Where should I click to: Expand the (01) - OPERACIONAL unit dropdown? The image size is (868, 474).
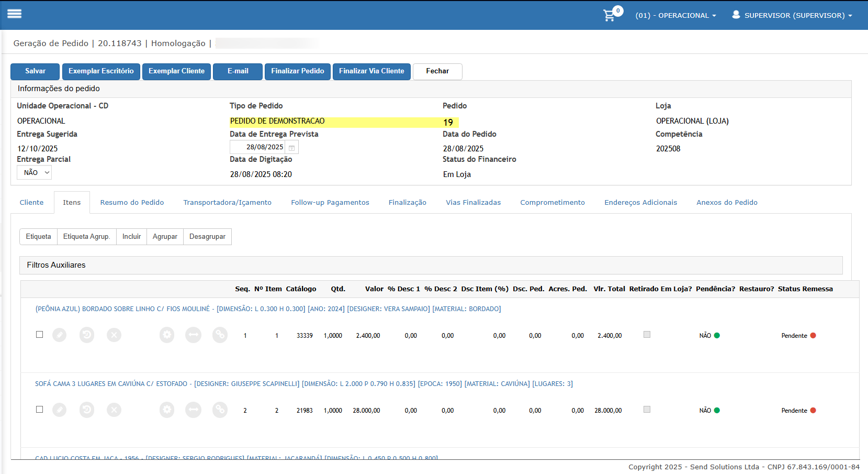click(x=675, y=16)
